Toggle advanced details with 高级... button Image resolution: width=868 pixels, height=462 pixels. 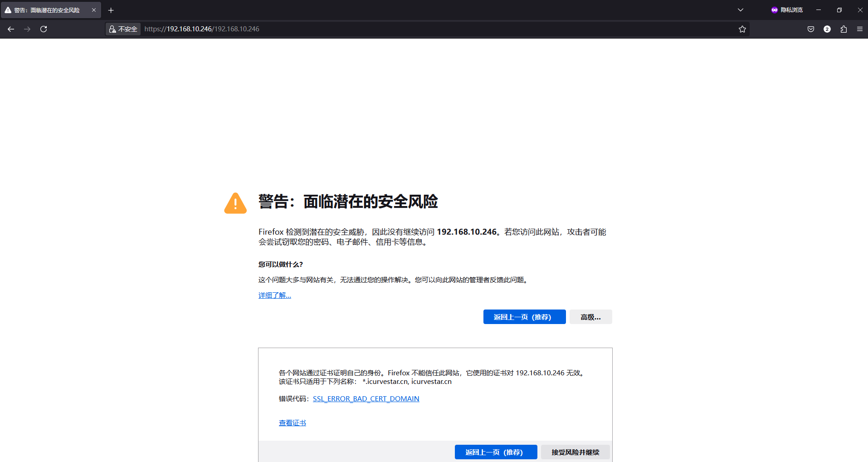pyautogui.click(x=590, y=317)
